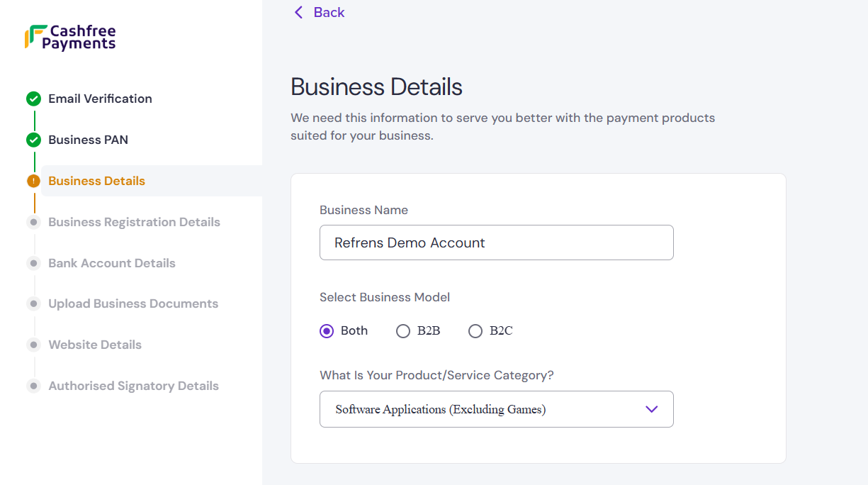Screen dimensions: 868x485
Task: Click the grey step dot beside Website Details
Action: [x=33, y=345]
